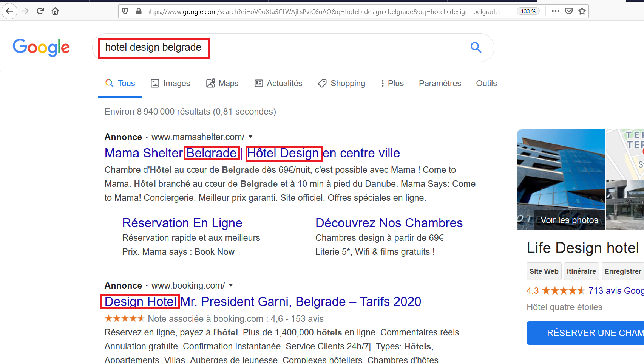Screen dimensions: 644x363
Task: Click the result count text Environ 8 940 000 résultats
Action: (x=190, y=112)
